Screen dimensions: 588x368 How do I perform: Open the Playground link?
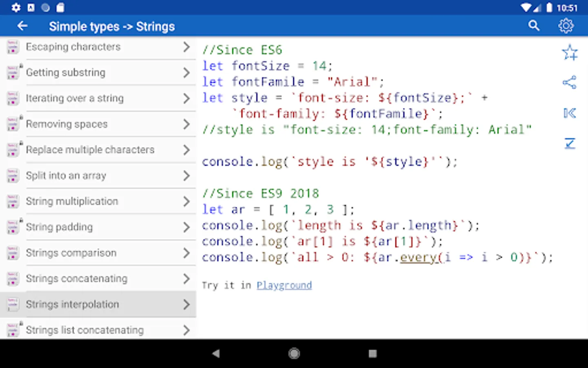click(x=284, y=285)
